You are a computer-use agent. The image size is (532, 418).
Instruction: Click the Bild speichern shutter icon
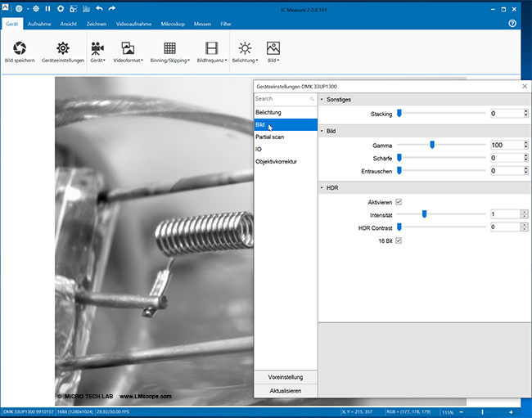pos(19,48)
